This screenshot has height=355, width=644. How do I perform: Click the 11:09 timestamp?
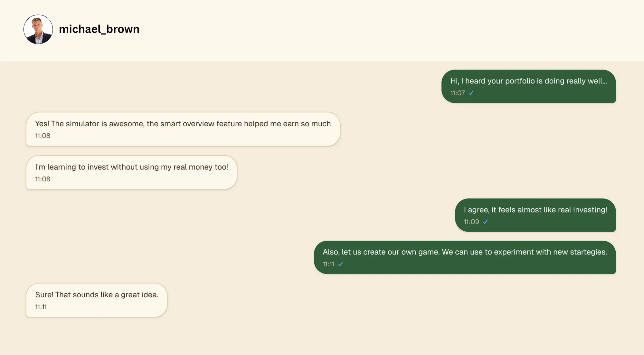tap(471, 222)
